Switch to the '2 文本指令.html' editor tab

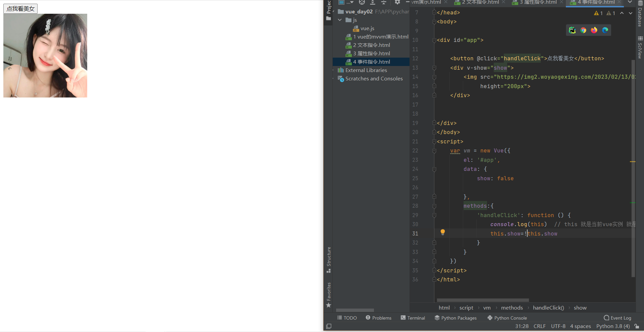(x=479, y=2)
